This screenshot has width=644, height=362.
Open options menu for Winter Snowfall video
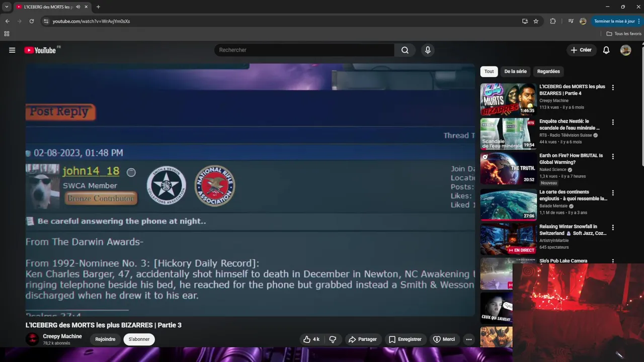[613, 227]
